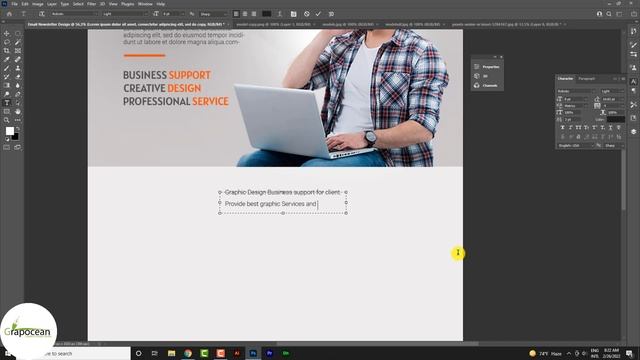Select the Gradient tool
The width and height of the screenshot is (640, 360).
click(7, 85)
